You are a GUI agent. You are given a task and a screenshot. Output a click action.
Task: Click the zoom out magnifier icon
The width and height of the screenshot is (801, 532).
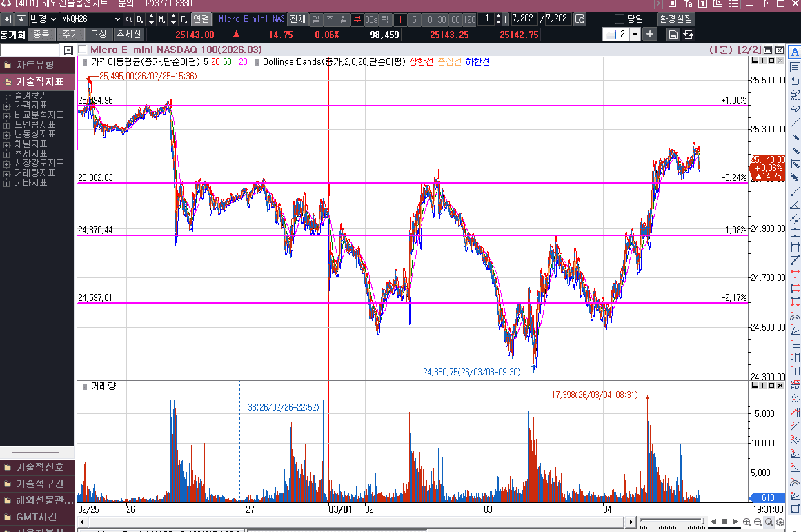pyautogui.click(x=758, y=522)
